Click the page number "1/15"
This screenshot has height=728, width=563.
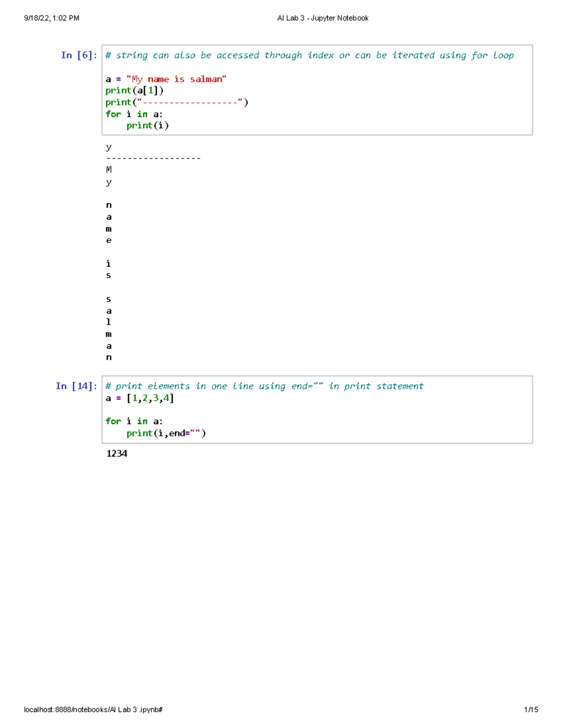pos(531,710)
